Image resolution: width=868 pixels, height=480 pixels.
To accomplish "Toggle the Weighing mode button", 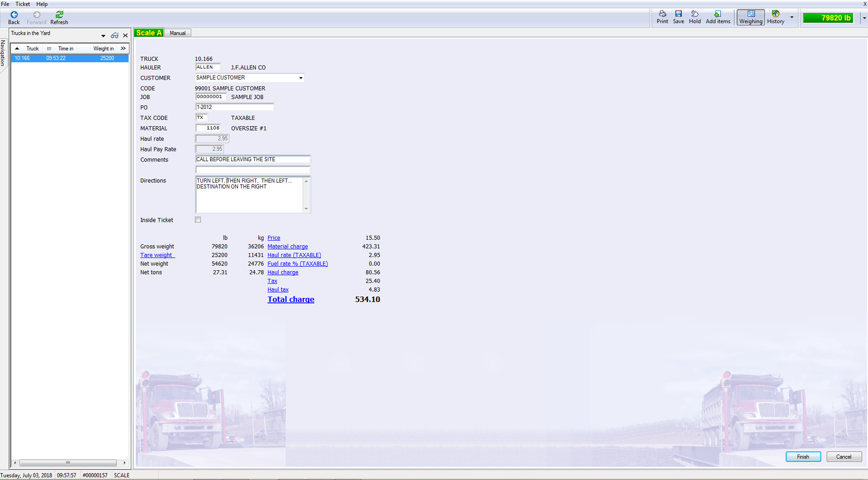I will click(x=751, y=17).
